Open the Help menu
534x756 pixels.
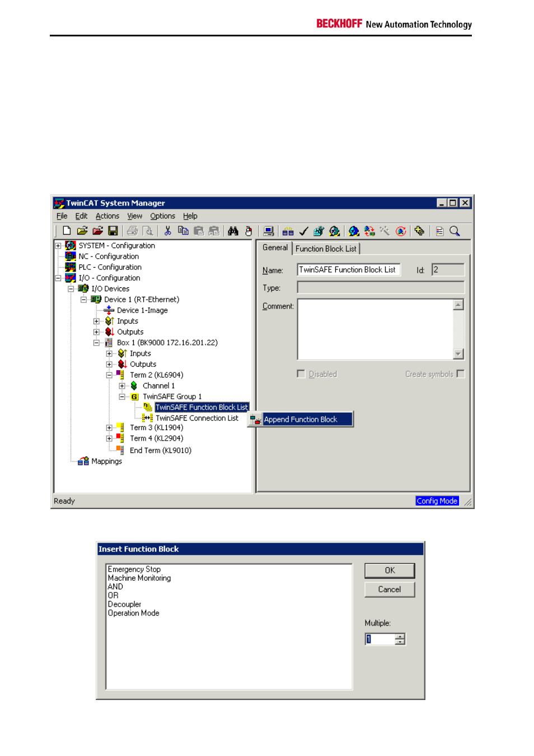190,216
